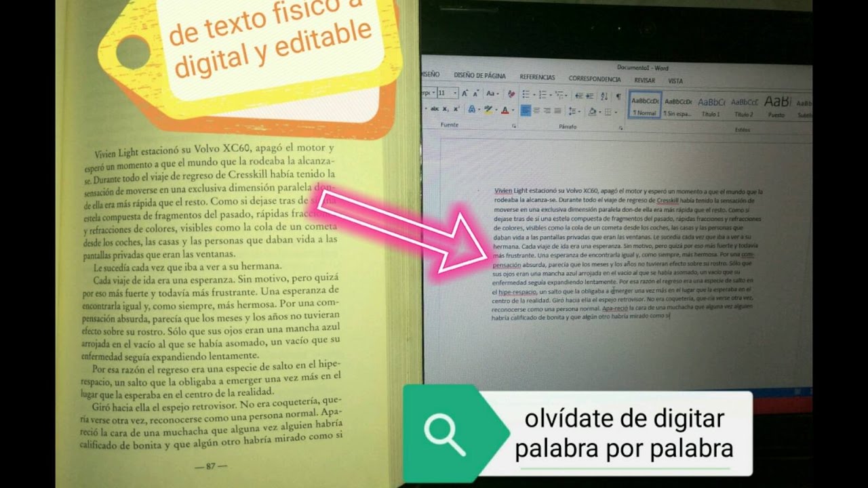Click underlined word 'Cresskill' in Word document
Image resolution: width=868 pixels, height=488 pixels.
[x=669, y=201]
